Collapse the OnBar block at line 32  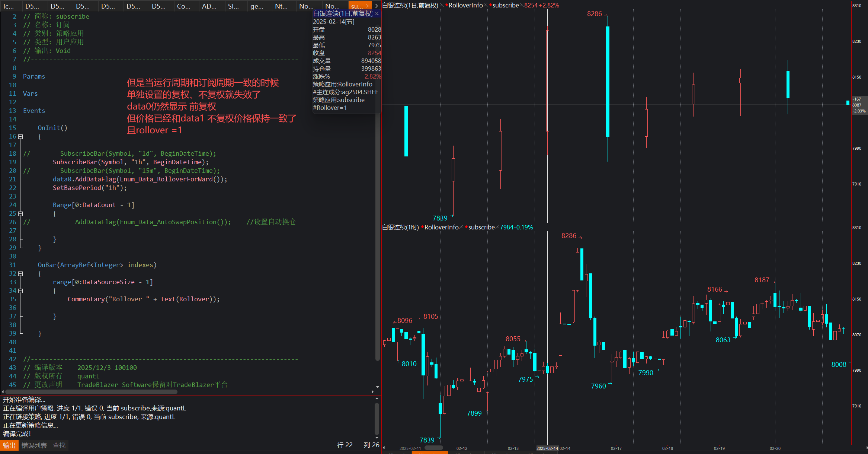21,274
